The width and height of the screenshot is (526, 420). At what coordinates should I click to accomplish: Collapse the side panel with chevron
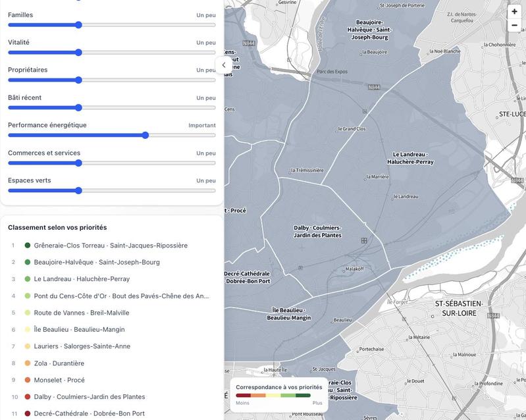tap(224, 65)
